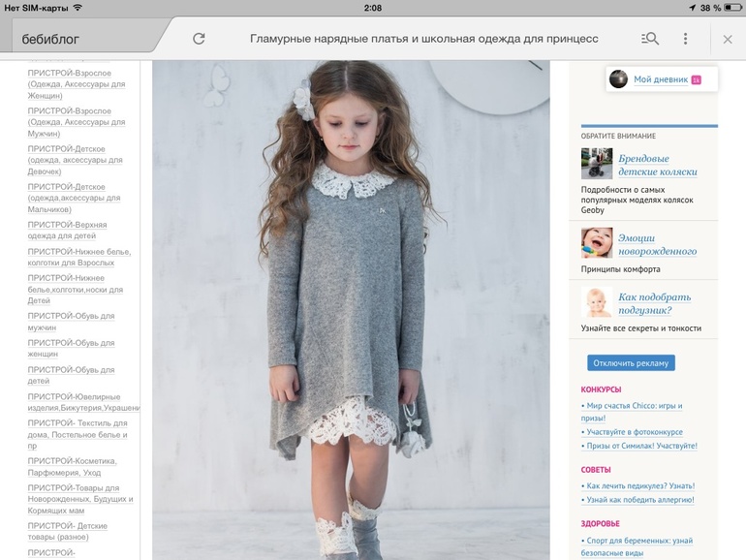Open Призы от Симилак! Участвуйте! link

pos(639,446)
